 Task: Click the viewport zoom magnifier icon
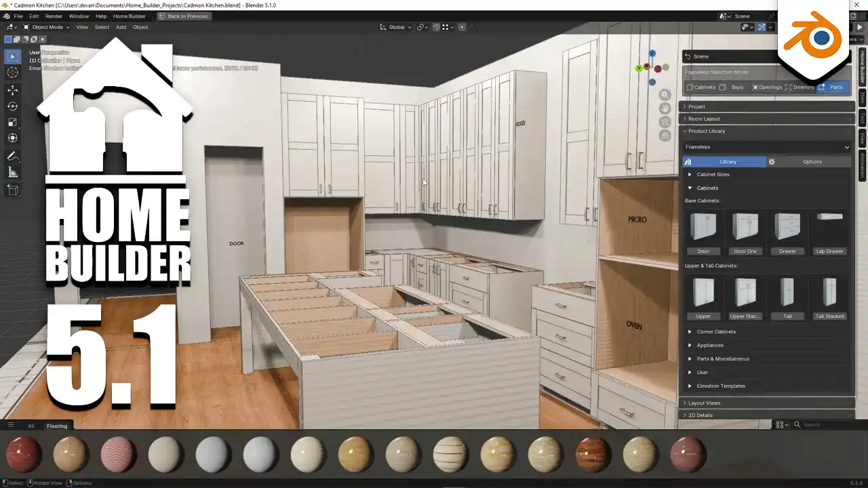click(x=665, y=95)
